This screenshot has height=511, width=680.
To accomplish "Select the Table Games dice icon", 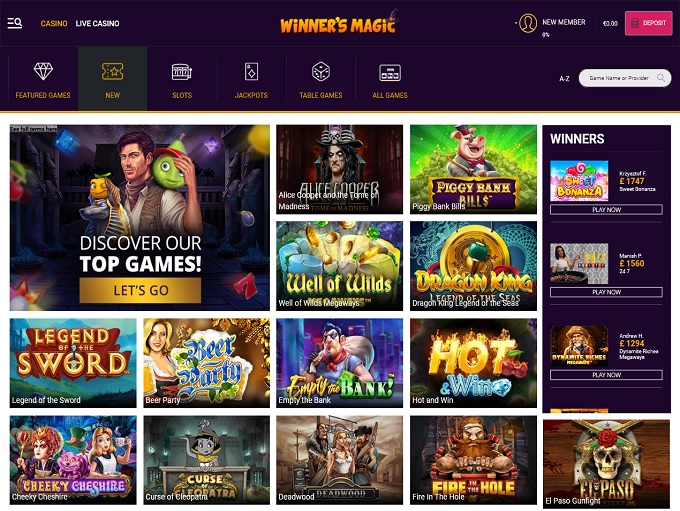I will click(x=321, y=72).
